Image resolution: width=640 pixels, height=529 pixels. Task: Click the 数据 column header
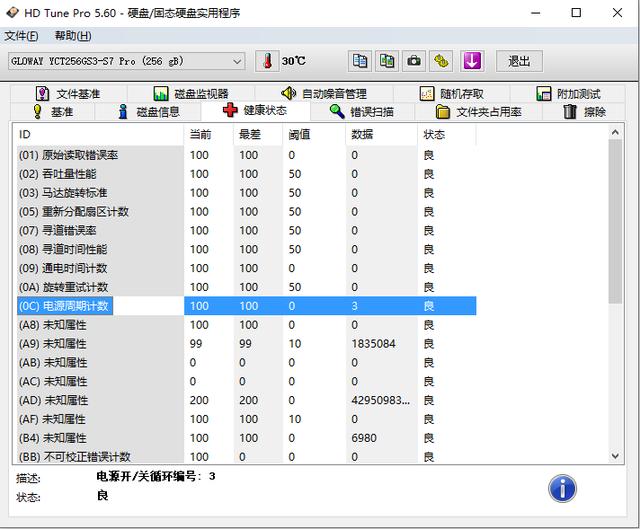pos(382,134)
